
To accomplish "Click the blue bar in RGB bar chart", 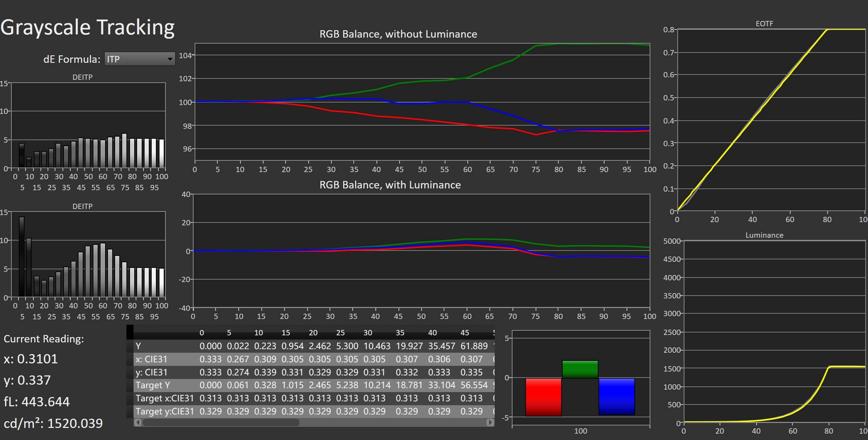I will pyautogui.click(x=617, y=396).
